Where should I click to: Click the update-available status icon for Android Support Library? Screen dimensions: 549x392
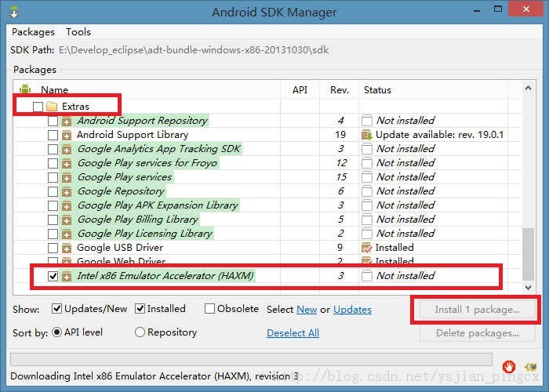click(366, 135)
